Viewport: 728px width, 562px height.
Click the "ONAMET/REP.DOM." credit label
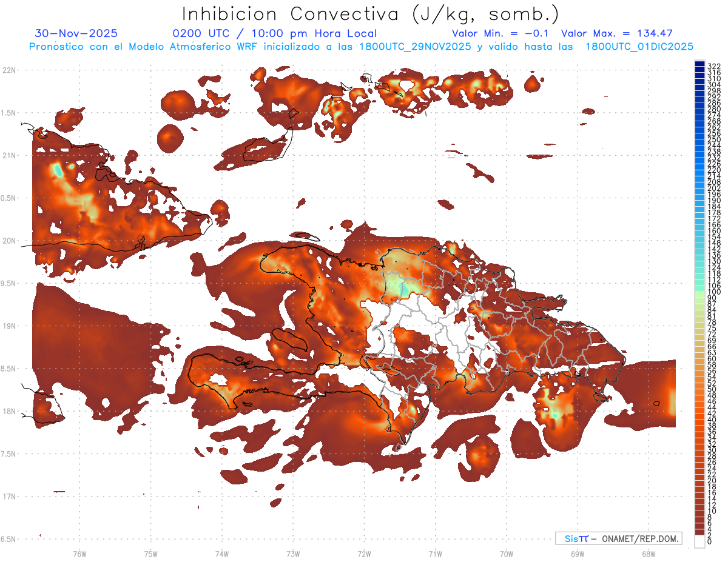[x=639, y=538]
